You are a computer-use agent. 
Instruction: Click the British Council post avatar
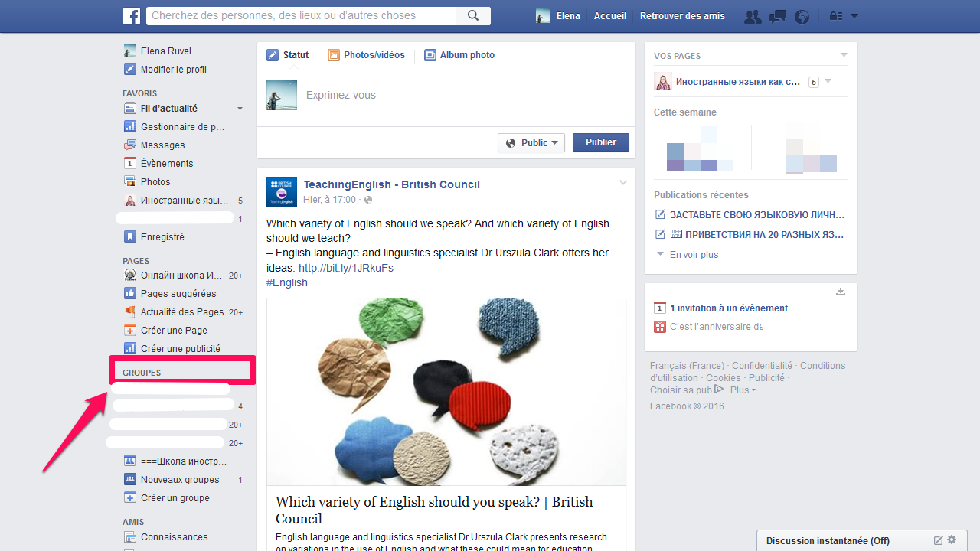[x=282, y=192]
